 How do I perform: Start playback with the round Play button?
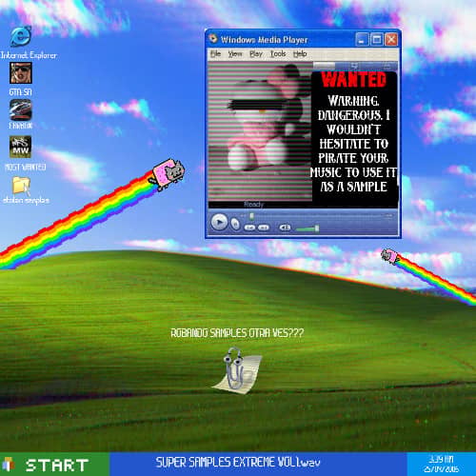219,223
